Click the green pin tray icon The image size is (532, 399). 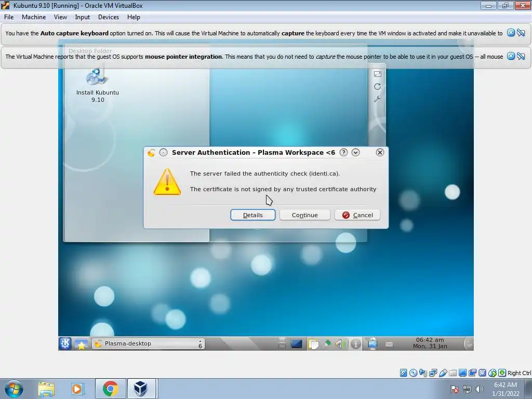point(327,344)
